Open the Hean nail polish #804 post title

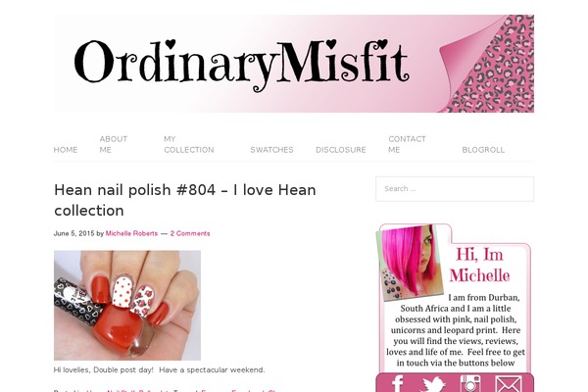[185, 200]
